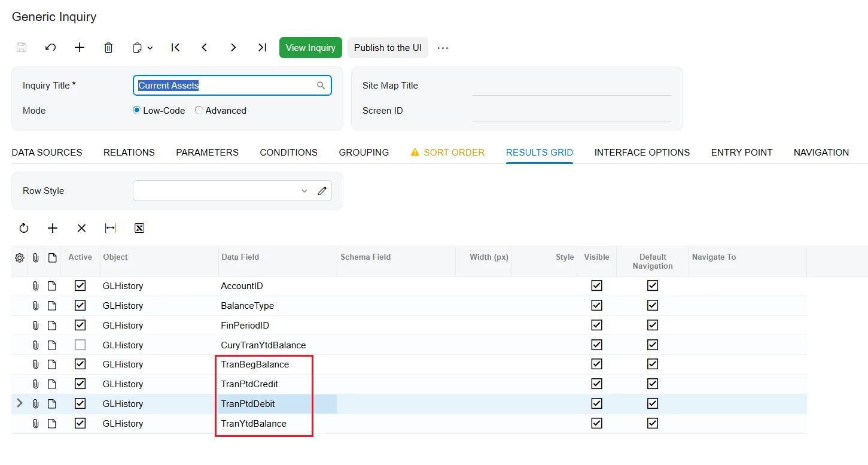Click the grid Refresh icon

(x=24, y=228)
